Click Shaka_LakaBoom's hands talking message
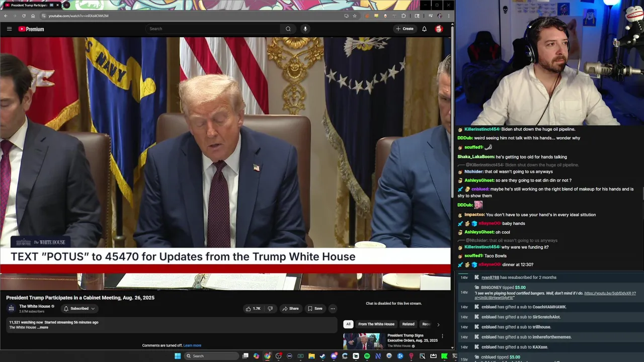This screenshot has height=362, width=644. point(512,157)
